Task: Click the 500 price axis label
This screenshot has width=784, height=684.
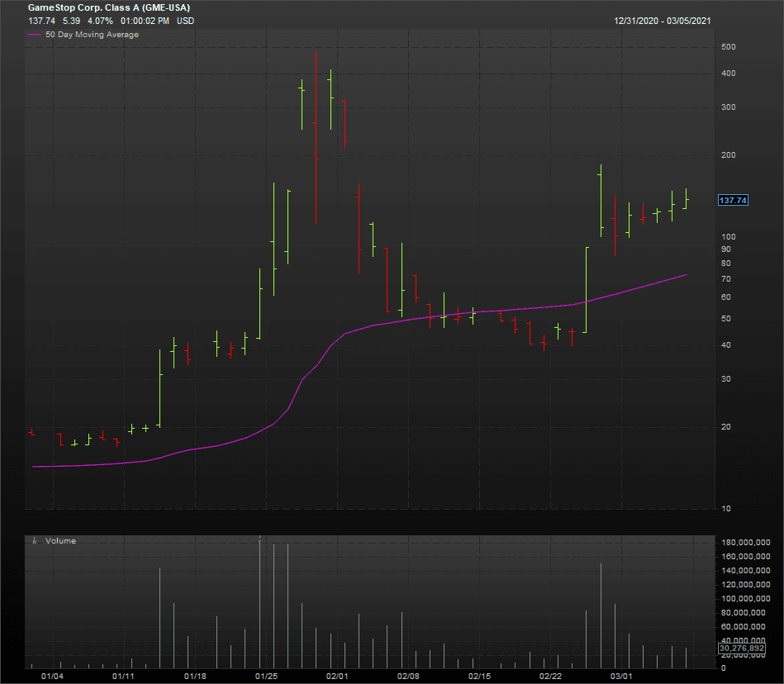Action: [728, 47]
